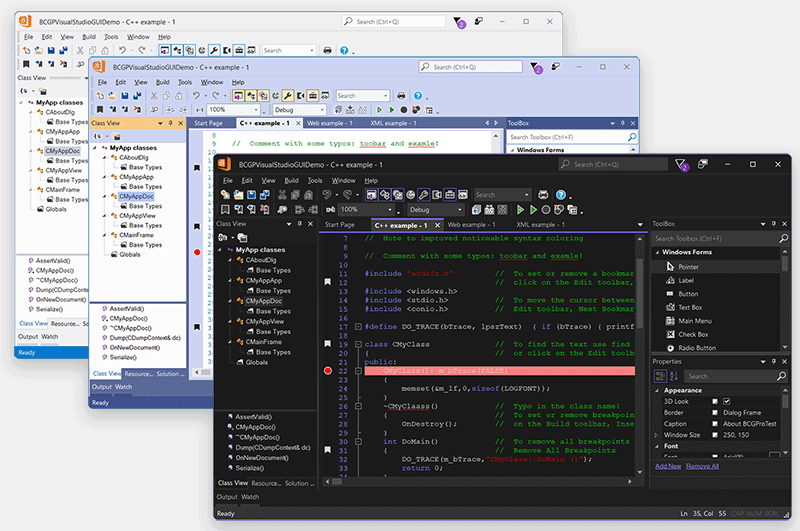This screenshot has height=531, width=800.
Task: Open File menu in dark window
Action: point(228,181)
